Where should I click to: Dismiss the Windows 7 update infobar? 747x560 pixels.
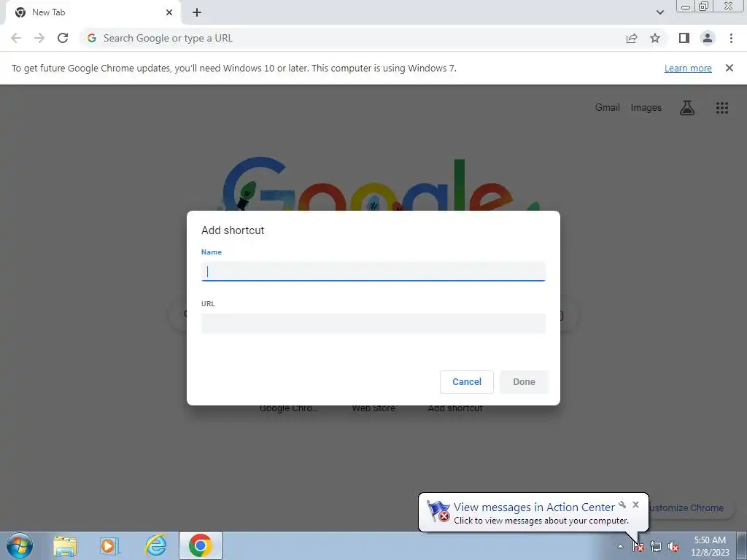pos(729,68)
